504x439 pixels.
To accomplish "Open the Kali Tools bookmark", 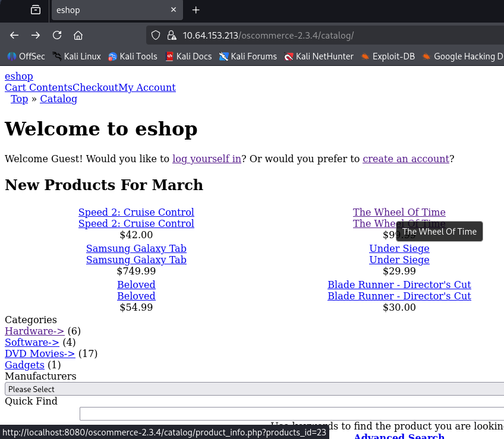I will pos(133,56).
